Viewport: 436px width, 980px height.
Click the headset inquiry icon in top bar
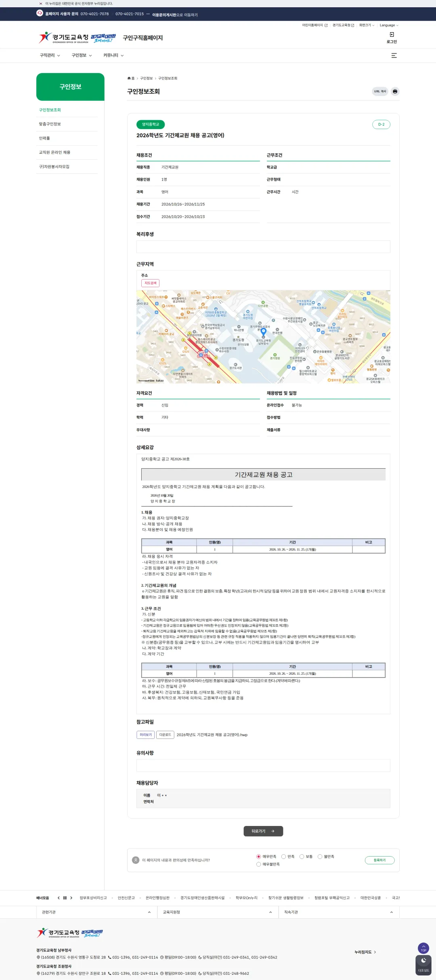[x=40, y=13]
